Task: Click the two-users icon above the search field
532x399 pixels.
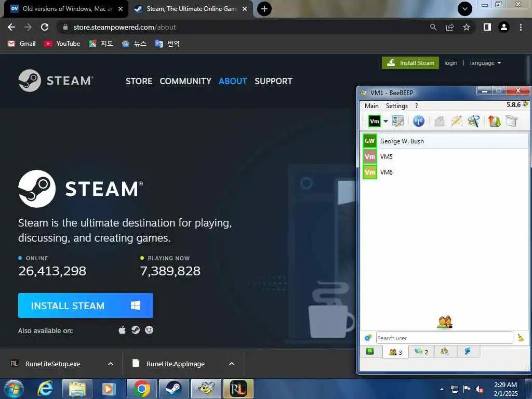Action: [445, 322]
